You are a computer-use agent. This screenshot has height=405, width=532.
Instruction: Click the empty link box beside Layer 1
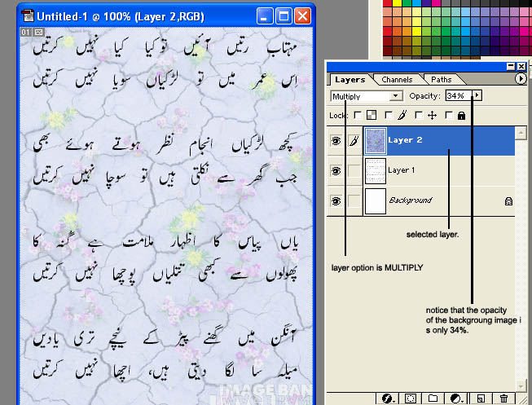coord(354,170)
